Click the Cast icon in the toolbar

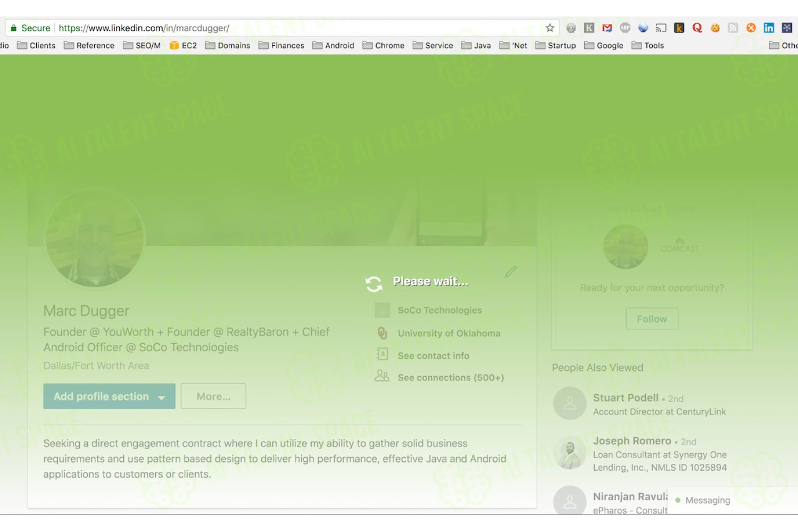pos(661,28)
